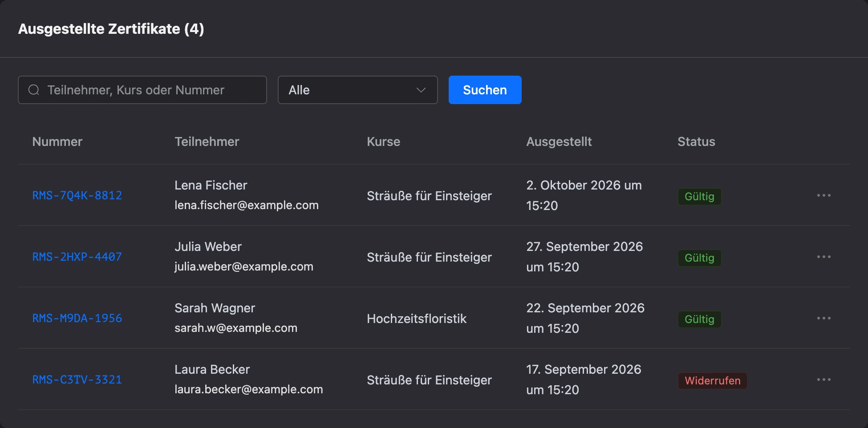Click email laura.becker@example.com
Screen dimensions: 868x428
tap(249, 389)
